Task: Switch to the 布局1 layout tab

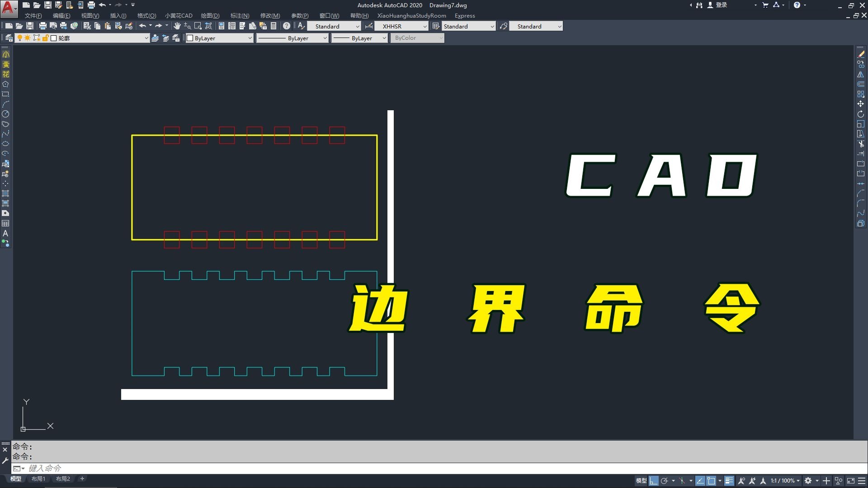Action: coord(38,479)
